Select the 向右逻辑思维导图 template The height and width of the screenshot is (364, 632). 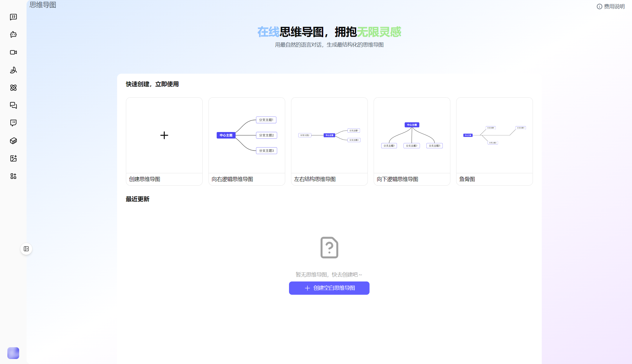point(247,141)
